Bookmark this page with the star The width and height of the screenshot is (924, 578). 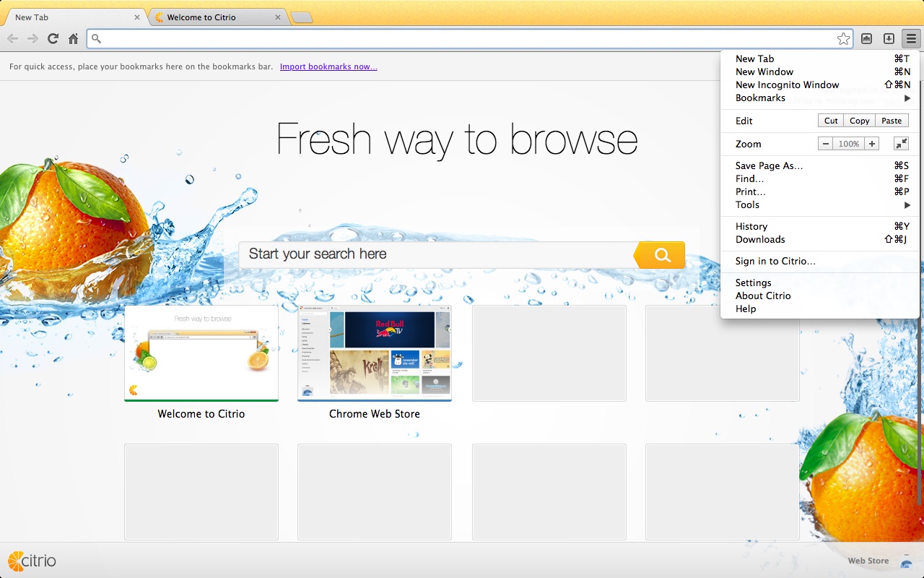pyautogui.click(x=843, y=39)
